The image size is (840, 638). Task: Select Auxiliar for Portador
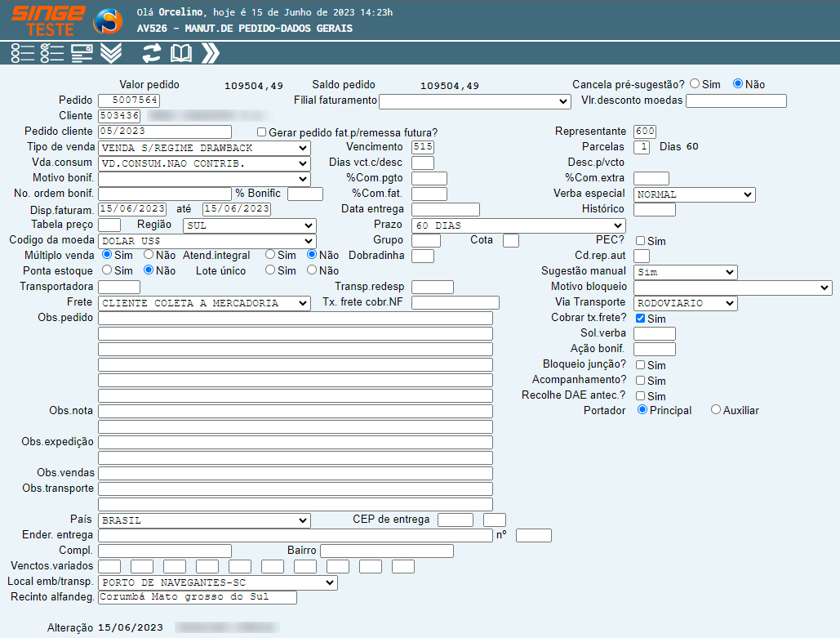click(x=716, y=409)
